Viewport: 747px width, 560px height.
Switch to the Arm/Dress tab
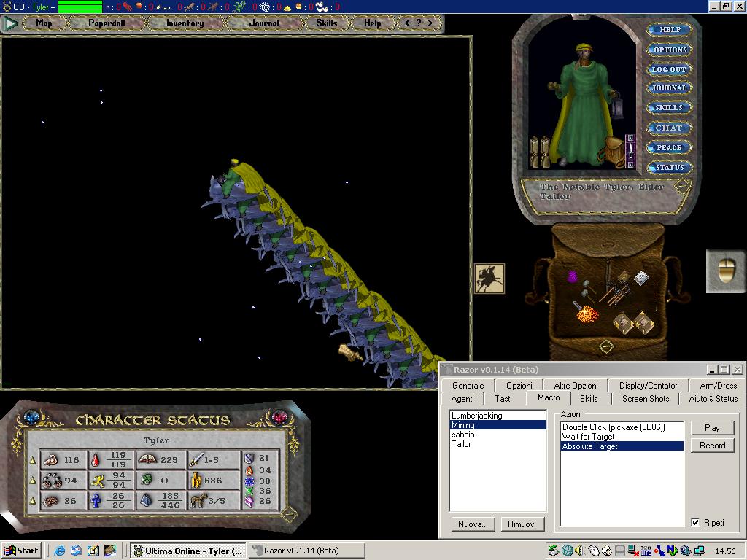(719, 386)
